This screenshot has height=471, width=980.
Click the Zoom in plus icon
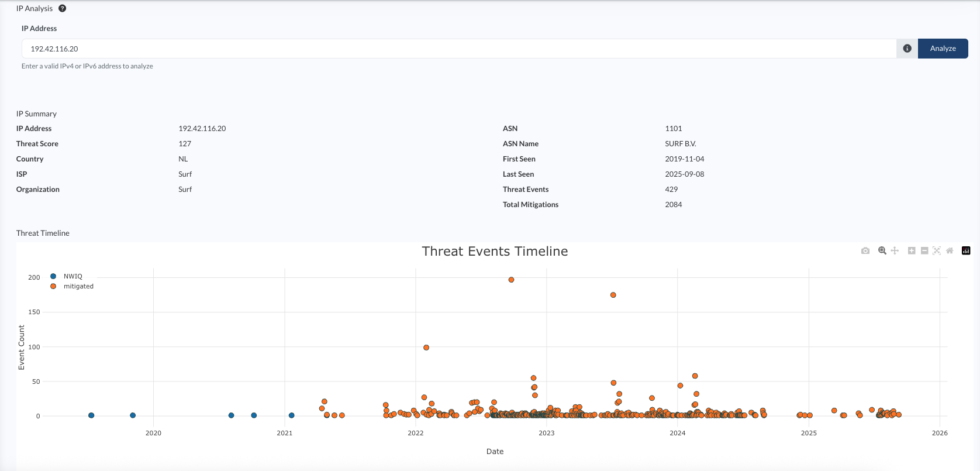912,250
